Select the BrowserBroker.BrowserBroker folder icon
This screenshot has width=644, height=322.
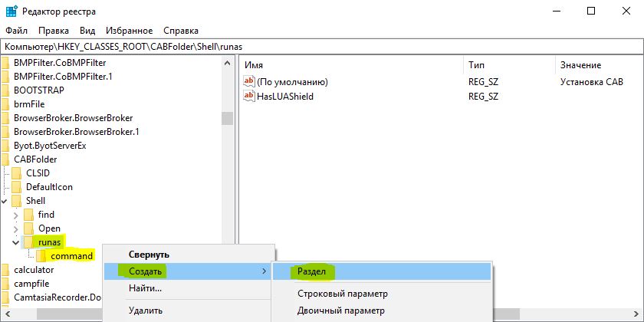[5, 118]
